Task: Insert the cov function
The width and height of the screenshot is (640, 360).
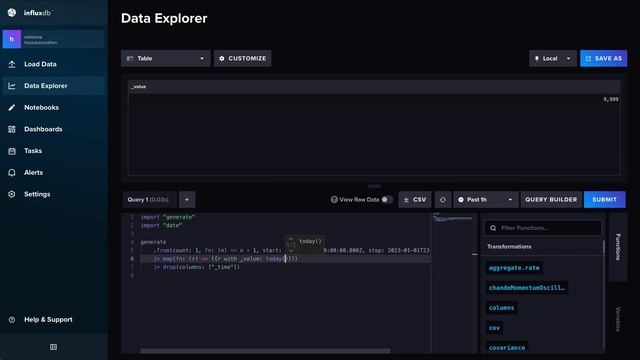Action: coord(494,328)
